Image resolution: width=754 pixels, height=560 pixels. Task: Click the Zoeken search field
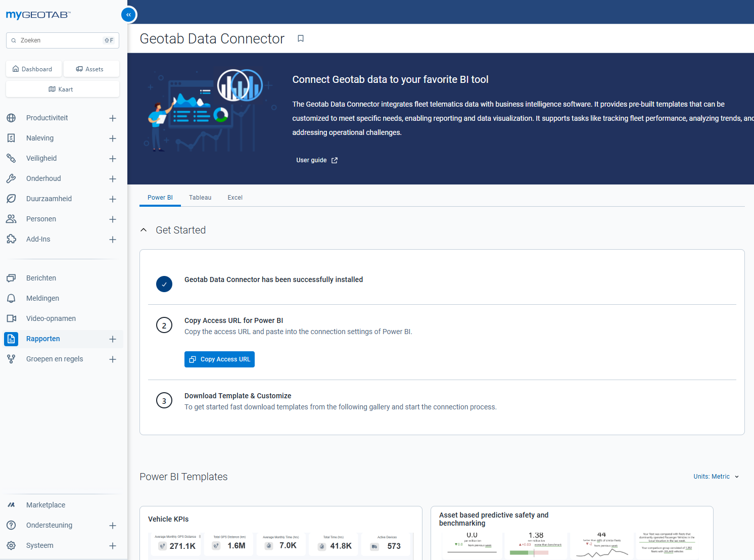click(63, 40)
